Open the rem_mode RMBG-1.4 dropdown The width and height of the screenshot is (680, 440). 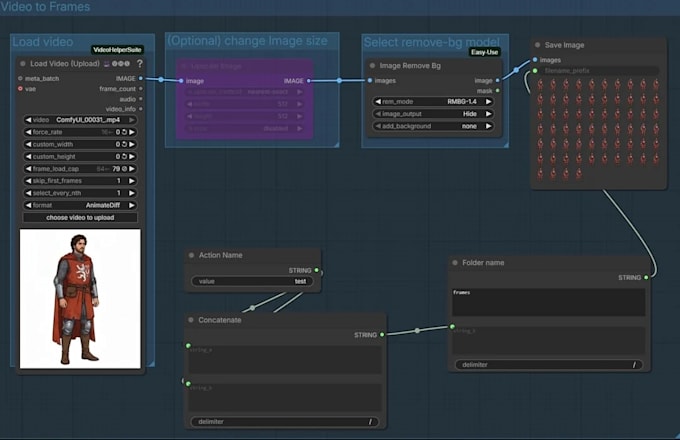click(x=433, y=102)
